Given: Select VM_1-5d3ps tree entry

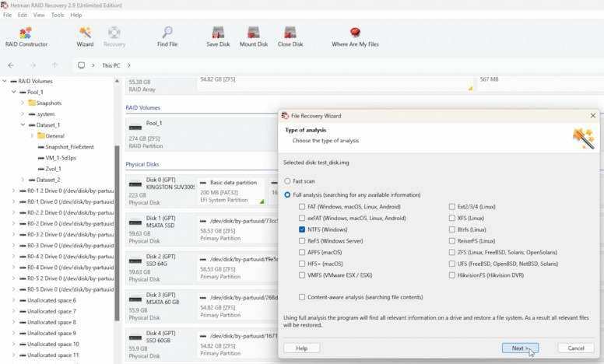Looking at the screenshot, I should tap(57, 158).
